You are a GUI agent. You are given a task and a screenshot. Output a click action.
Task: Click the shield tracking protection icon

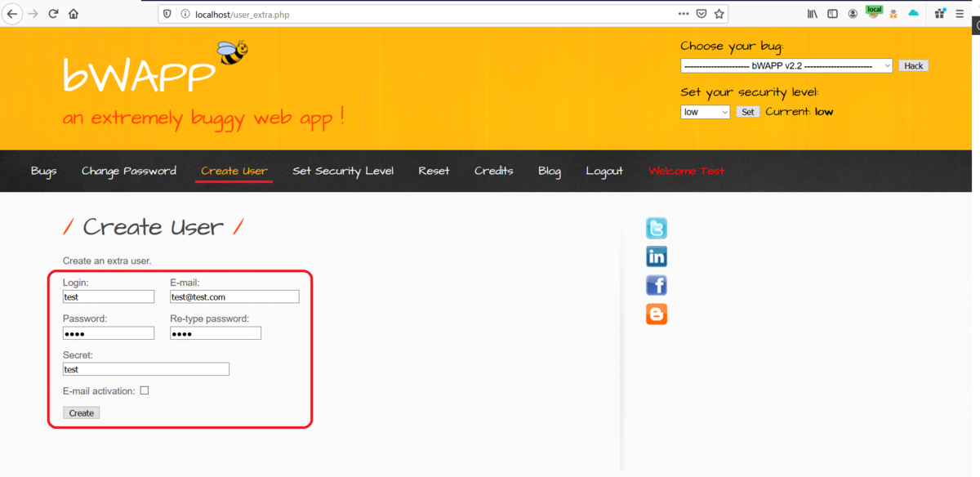[x=167, y=14]
